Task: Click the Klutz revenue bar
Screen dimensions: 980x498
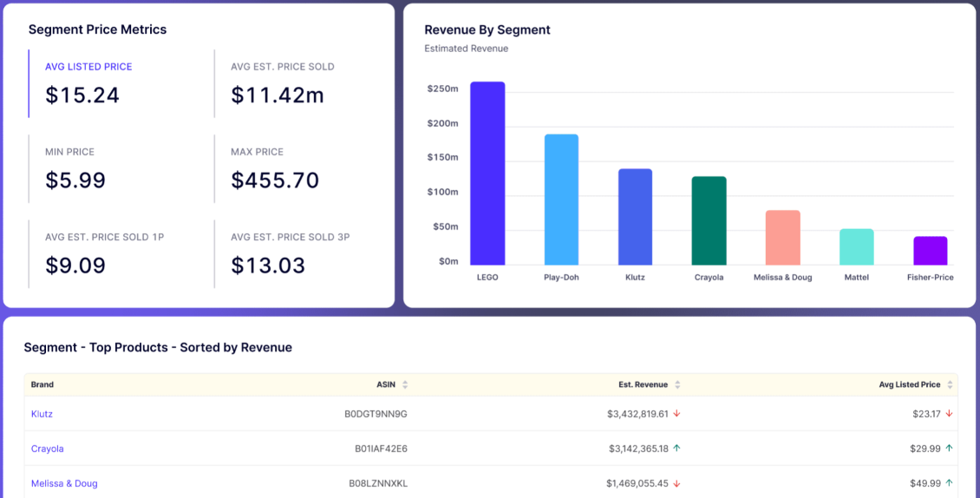Action: [x=635, y=217]
